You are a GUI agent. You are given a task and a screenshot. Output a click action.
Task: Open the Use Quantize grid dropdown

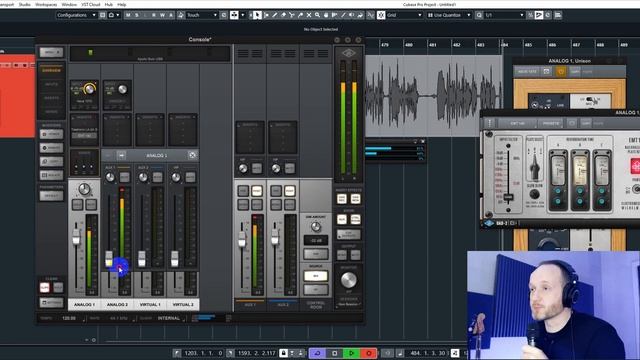(x=449, y=15)
